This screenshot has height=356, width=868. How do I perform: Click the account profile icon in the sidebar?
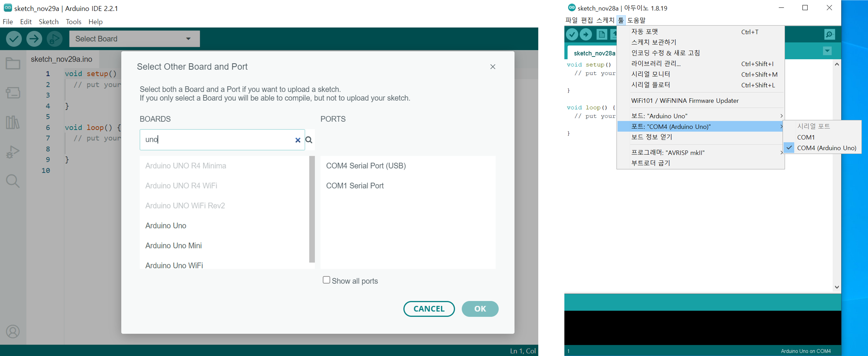point(13,331)
